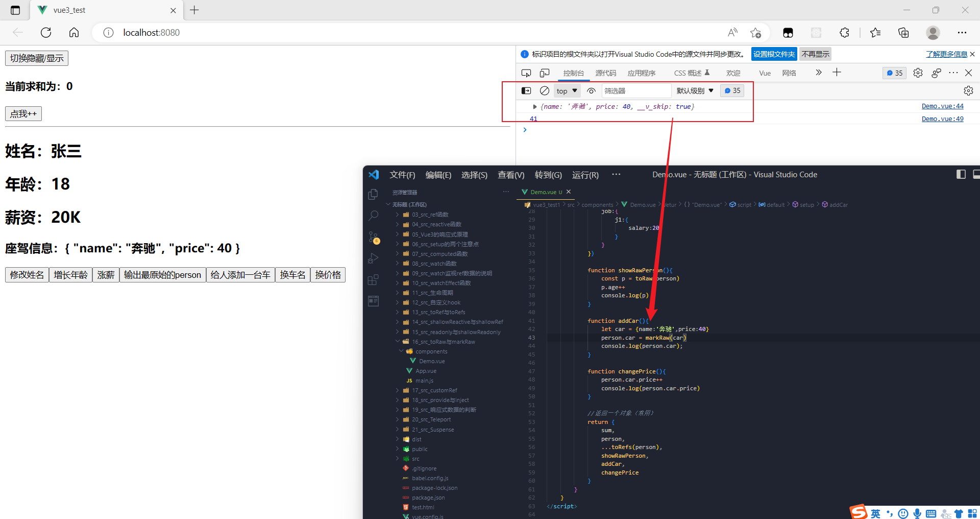
Task: Open App.vue in the explorer
Action: click(425, 371)
